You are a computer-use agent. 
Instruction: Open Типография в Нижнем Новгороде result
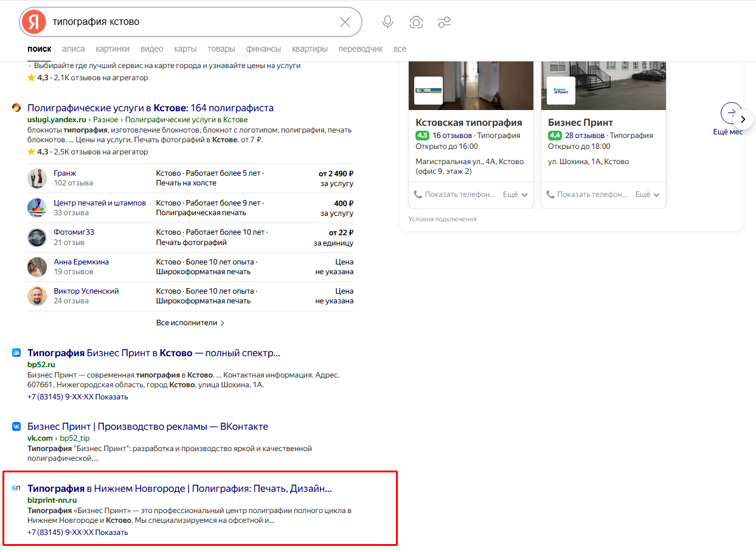(179, 489)
